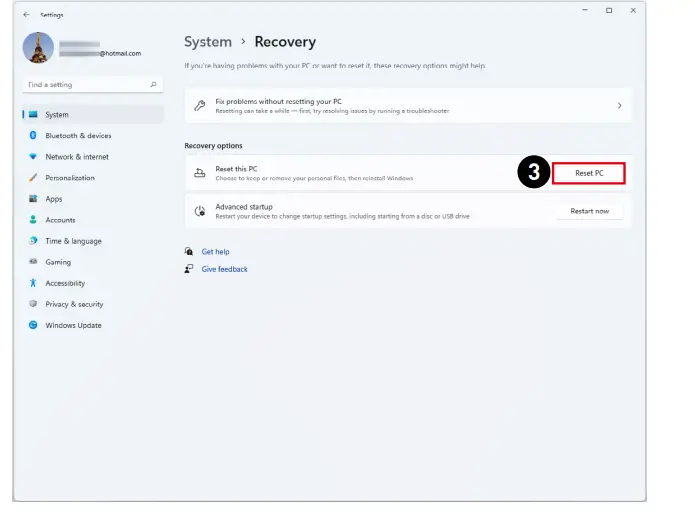
Task: Click the search magnifier icon
Action: 153,85
